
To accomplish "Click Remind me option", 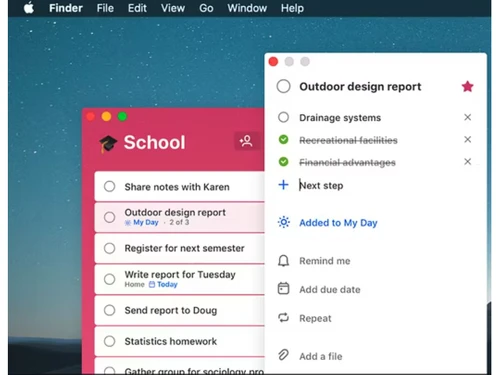I will (325, 261).
